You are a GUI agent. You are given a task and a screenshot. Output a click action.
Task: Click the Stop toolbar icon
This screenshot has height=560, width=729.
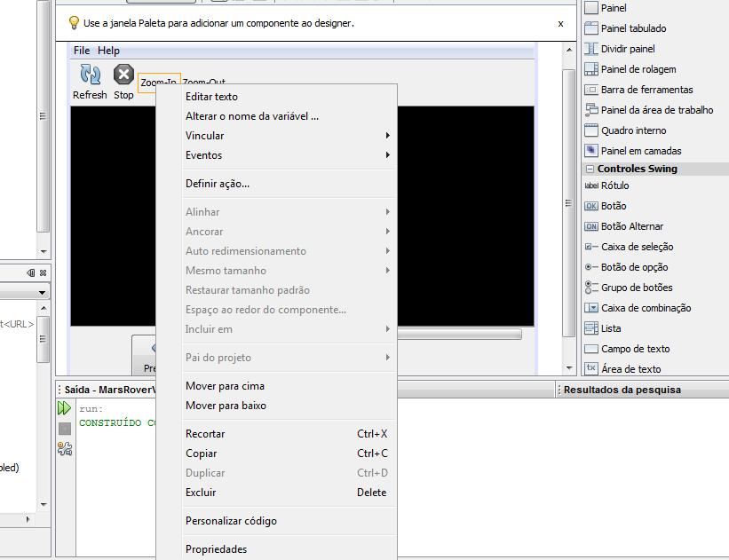coord(123,75)
